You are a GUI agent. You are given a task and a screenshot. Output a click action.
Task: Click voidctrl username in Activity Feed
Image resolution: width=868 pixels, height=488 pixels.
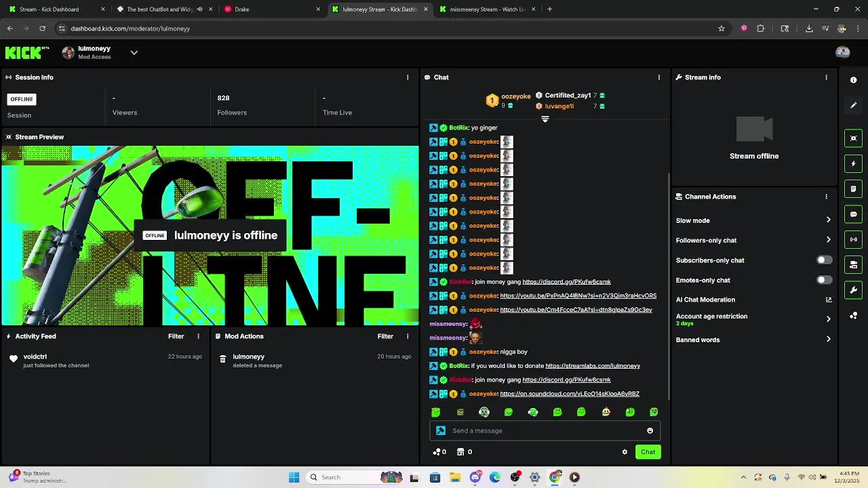pyautogui.click(x=35, y=357)
